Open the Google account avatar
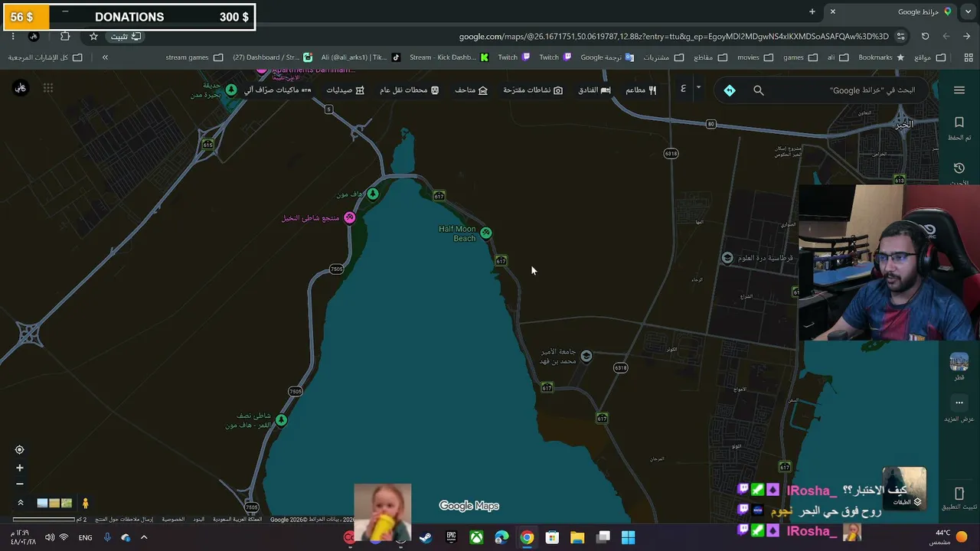The width and height of the screenshot is (980, 551). (21, 88)
